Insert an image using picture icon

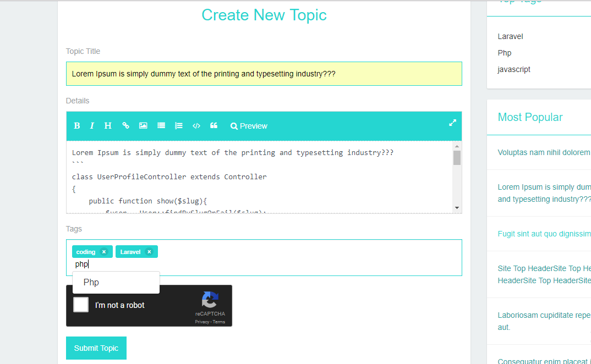[x=143, y=126]
